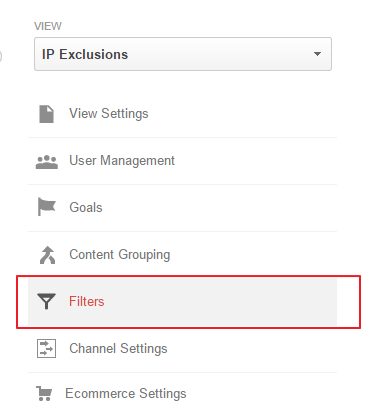Select the IP Exclusions text in view selector
Image resolution: width=383 pixels, height=418 pixels.
[85, 54]
